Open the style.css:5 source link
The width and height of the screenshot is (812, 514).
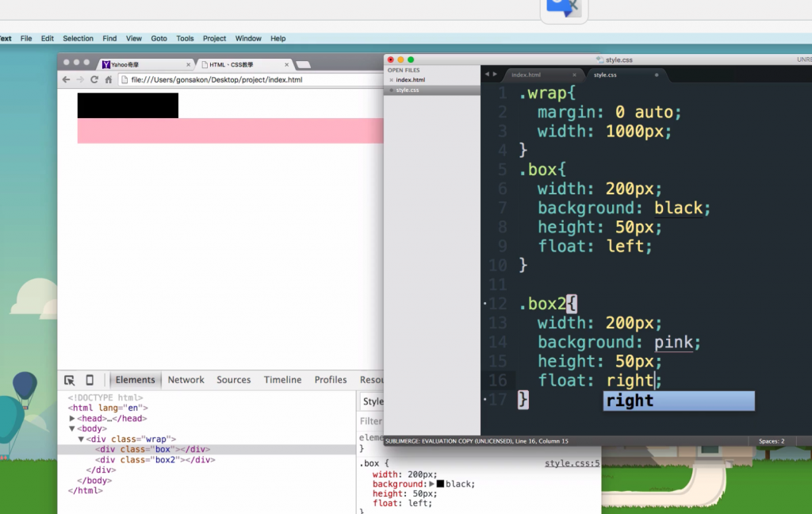[572, 463]
